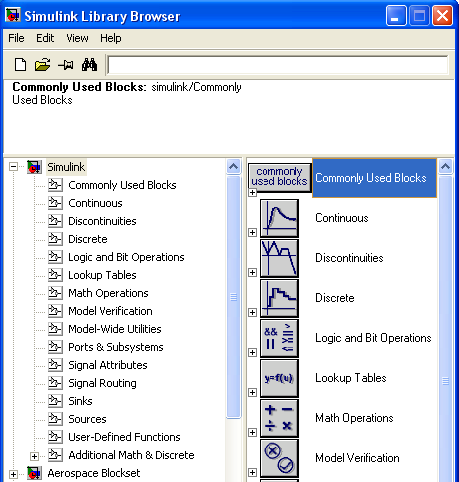This screenshot has width=459, height=482.
Task: Select Commonly Used Blocks tree item
Action: coord(122,185)
